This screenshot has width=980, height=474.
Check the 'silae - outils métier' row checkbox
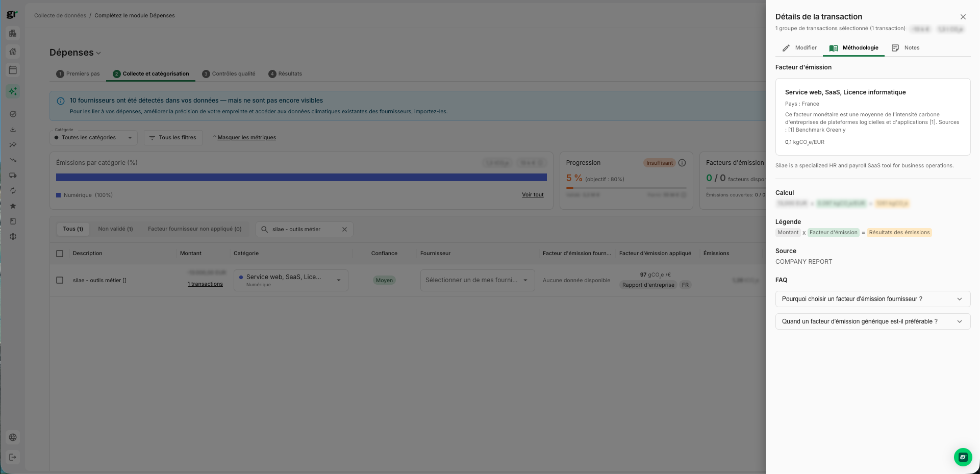(60, 280)
